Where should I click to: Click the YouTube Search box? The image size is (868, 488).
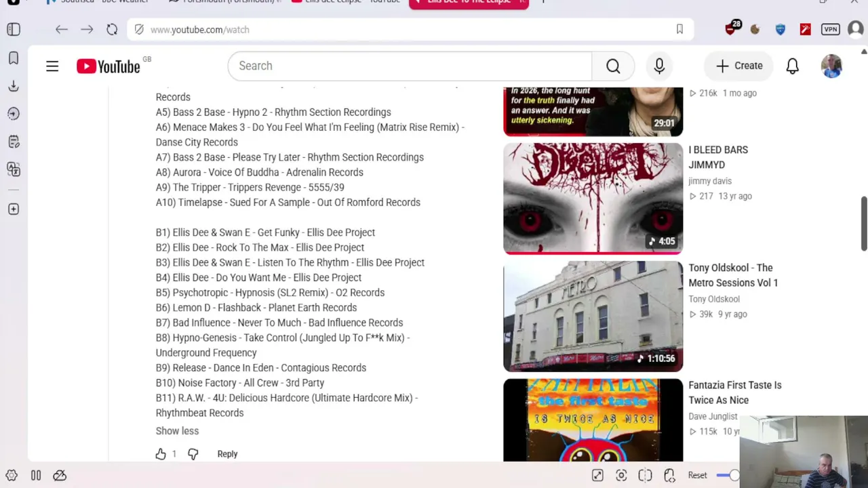pos(410,66)
